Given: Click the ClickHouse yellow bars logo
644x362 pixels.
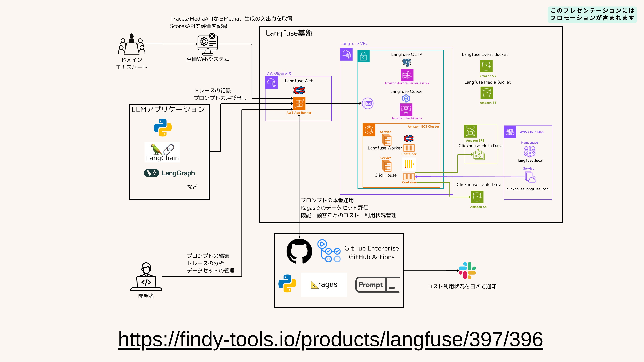Looking at the screenshot, I should (409, 164).
